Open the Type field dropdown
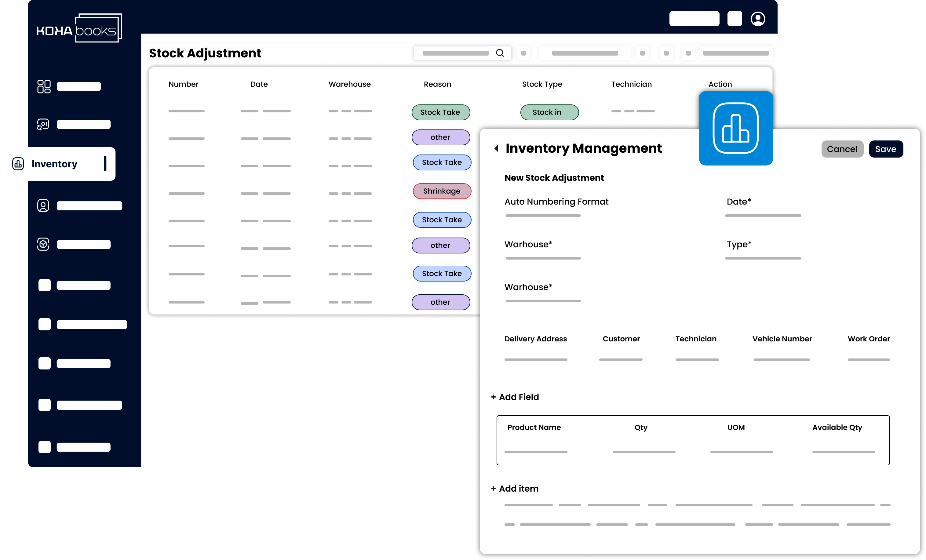Viewport: 926px width, 560px height. point(763,258)
